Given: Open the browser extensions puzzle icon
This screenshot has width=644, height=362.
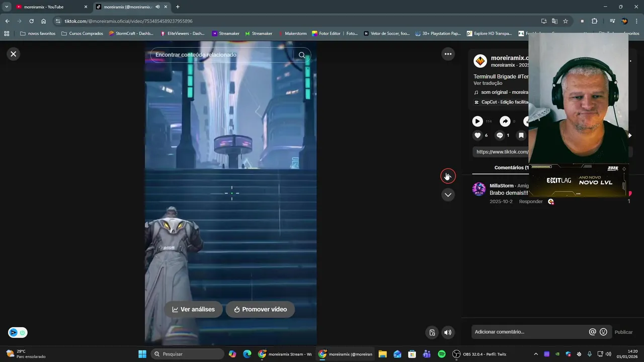Looking at the screenshot, I should [595, 21].
